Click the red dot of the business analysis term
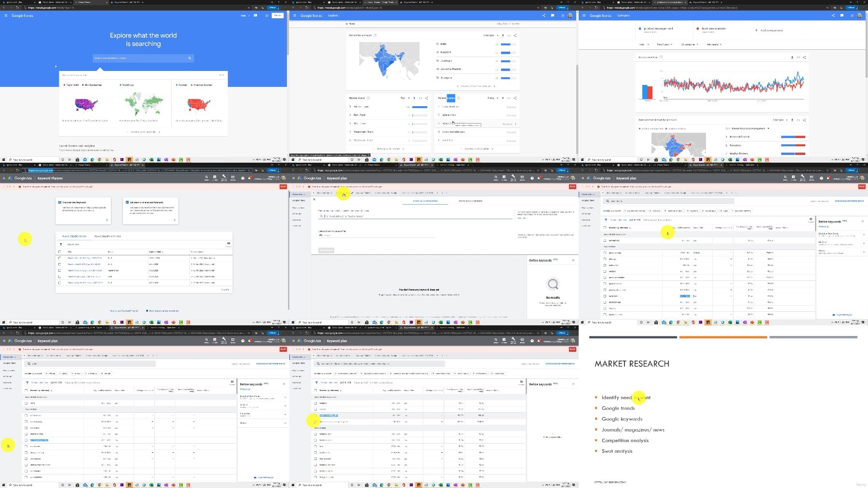868x488 pixels. 698,28
